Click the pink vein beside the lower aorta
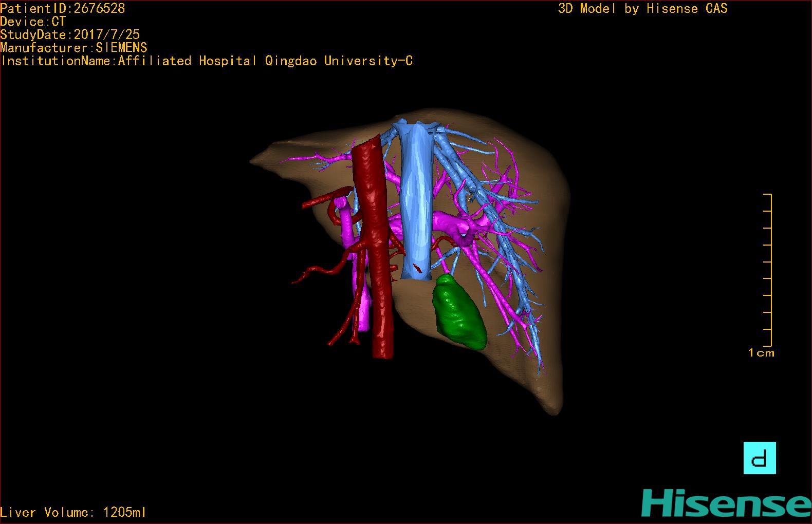Image resolution: width=812 pixels, height=524 pixels. pos(364,308)
